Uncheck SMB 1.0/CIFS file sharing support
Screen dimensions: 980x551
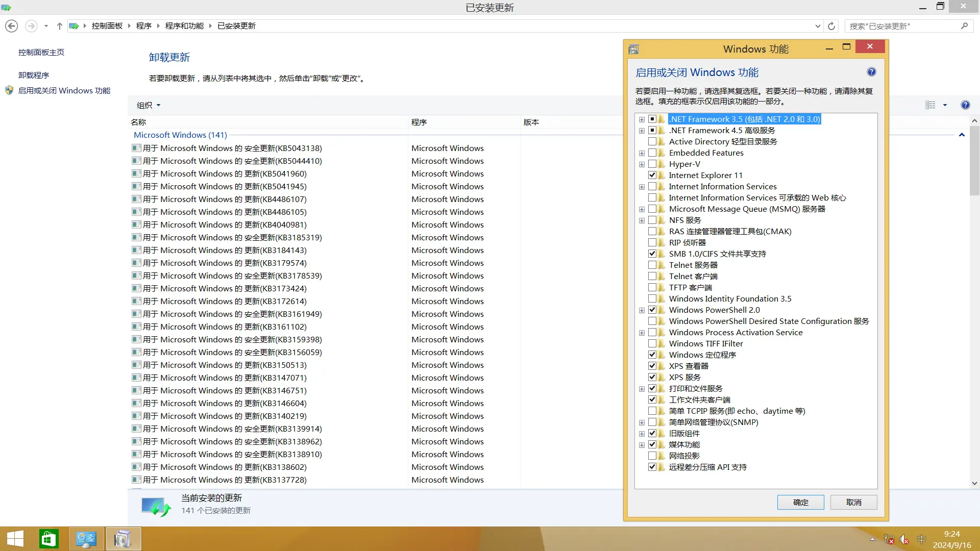(x=652, y=254)
